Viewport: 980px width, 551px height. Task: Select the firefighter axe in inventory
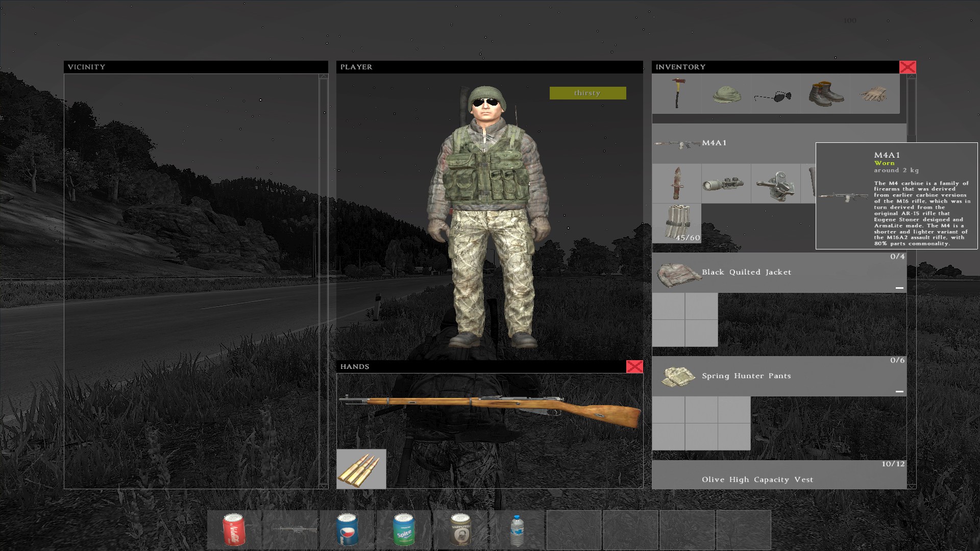(677, 94)
